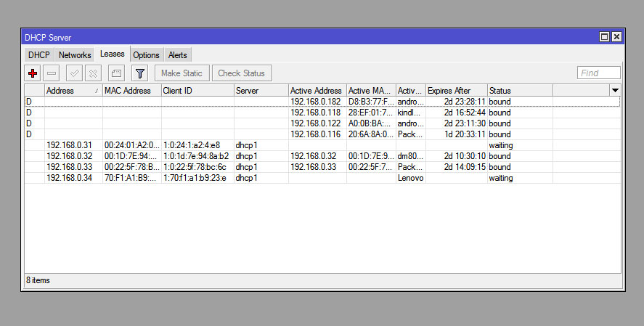
Task: Maximize the DHCP Server window
Action: point(604,37)
